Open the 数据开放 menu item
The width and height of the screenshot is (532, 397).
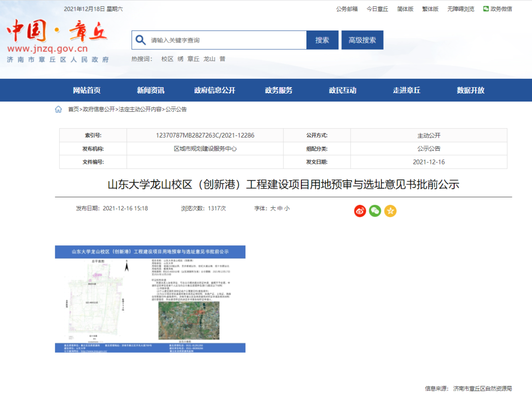(x=470, y=90)
